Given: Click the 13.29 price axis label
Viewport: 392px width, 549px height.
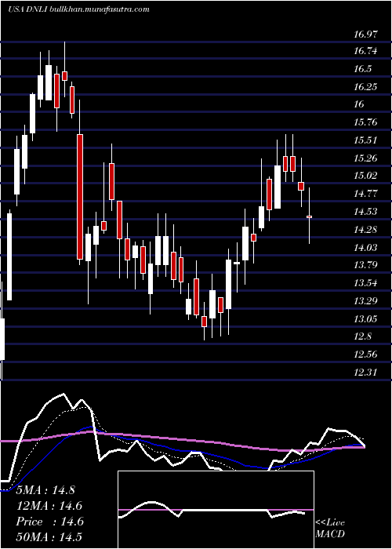Looking at the screenshot, I should [366, 300].
